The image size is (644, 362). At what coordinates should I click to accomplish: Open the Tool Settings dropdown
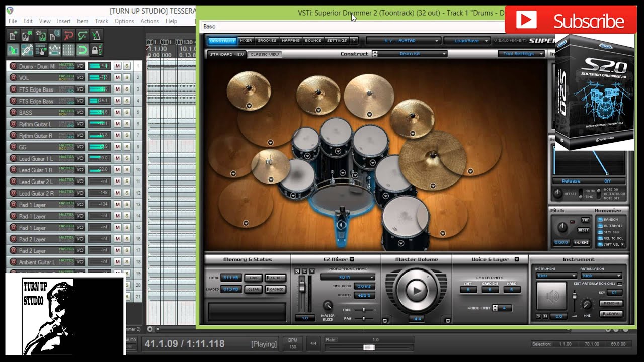pyautogui.click(x=522, y=54)
